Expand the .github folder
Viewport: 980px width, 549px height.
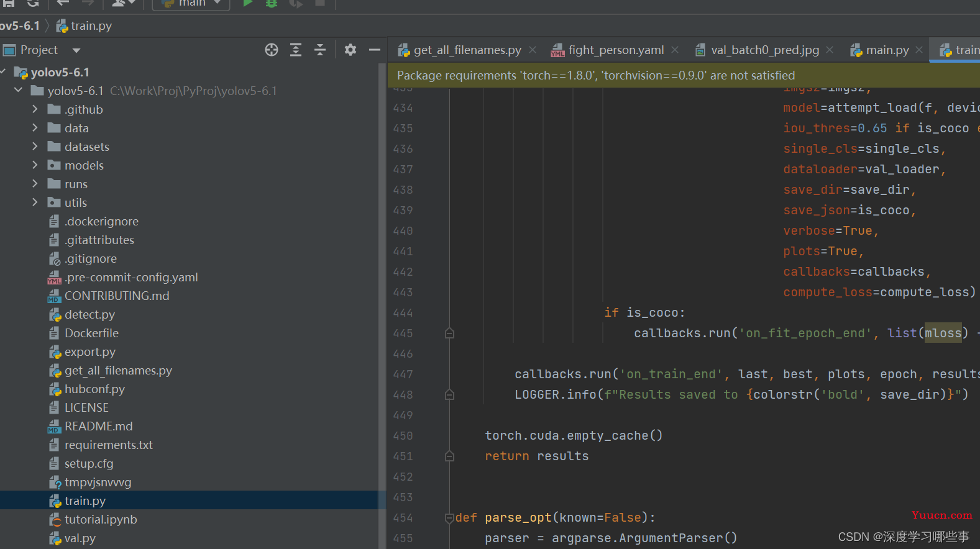pyautogui.click(x=35, y=109)
